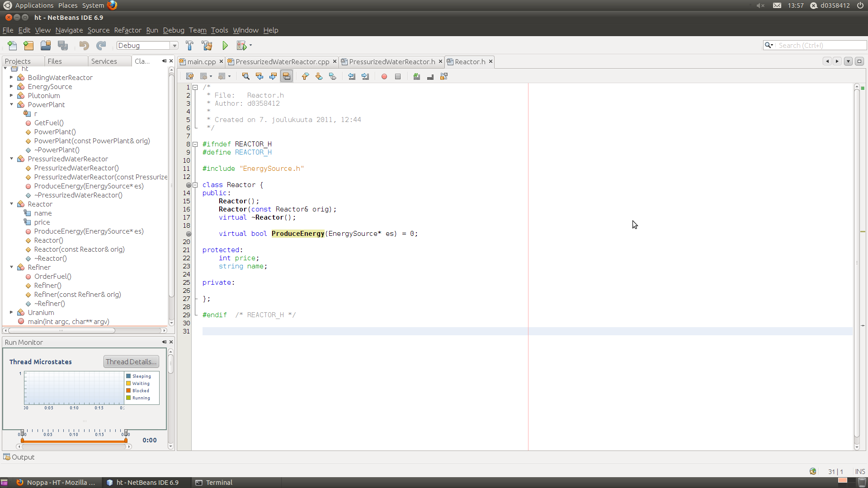868x488 pixels.
Task: Toggle fold for the #ifndef REACTOR_H block
Action: (x=195, y=144)
